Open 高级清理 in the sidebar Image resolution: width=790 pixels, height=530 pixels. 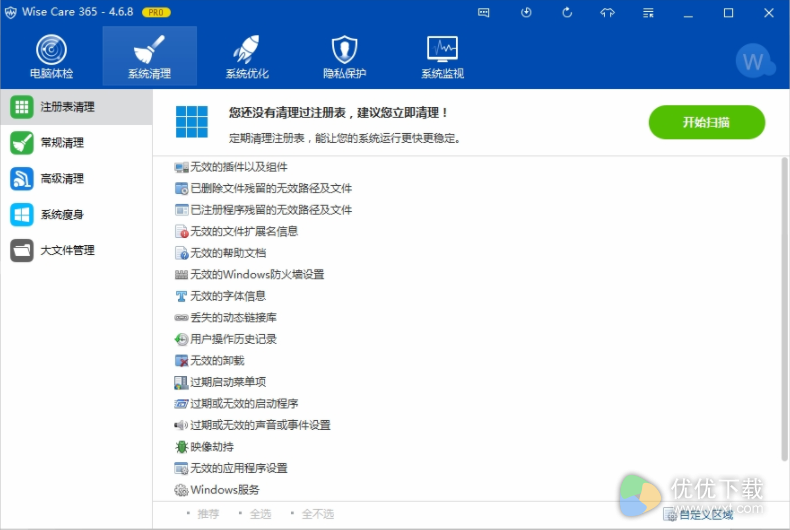pos(76,178)
